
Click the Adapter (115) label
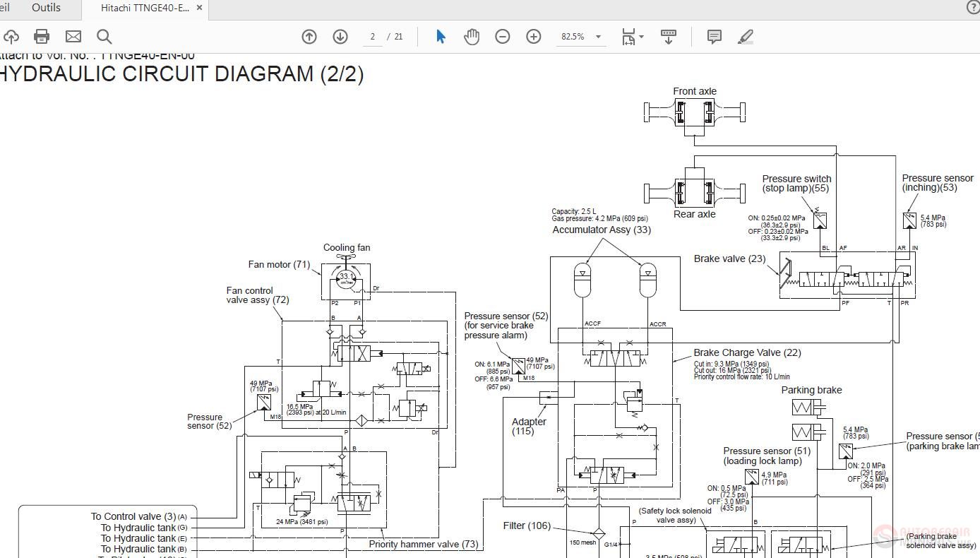coord(529,427)
